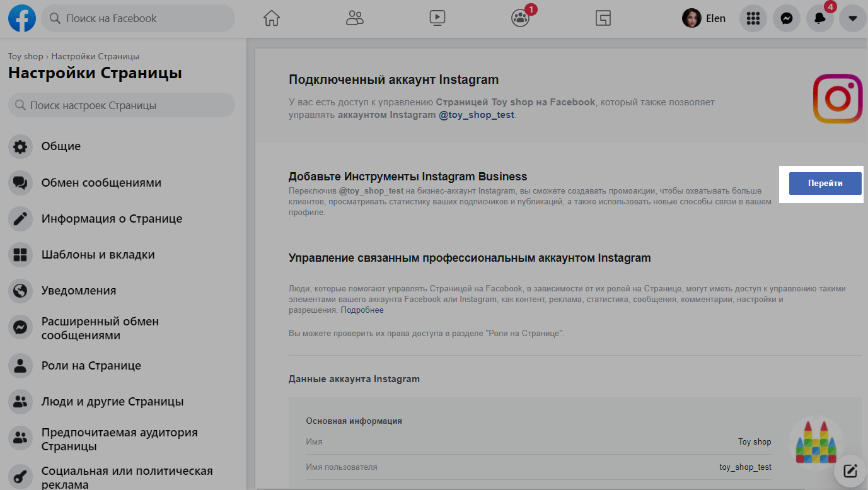Open the Подробнее link

(362, 310)
